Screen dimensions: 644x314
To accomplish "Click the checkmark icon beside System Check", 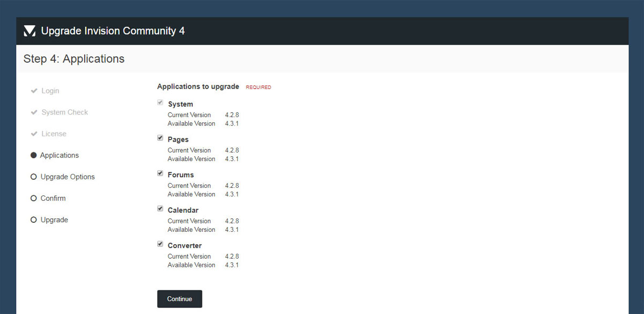I will click(34, 112).
